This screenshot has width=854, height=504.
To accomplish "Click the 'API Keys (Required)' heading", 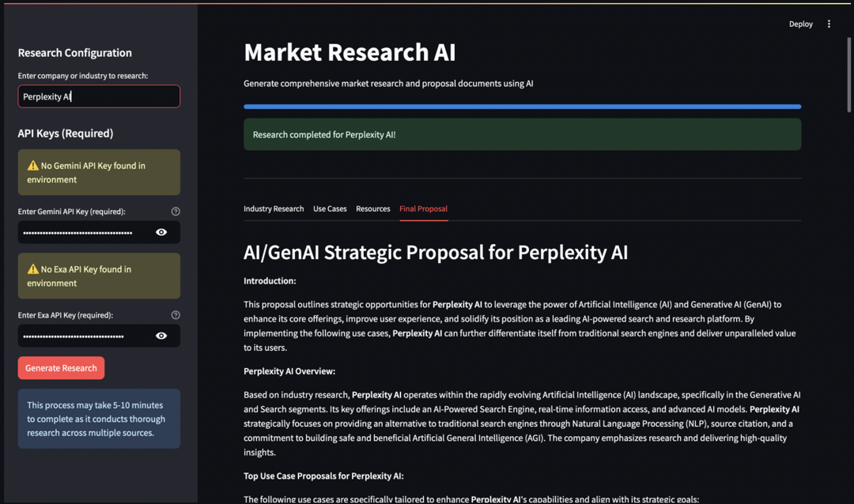I will [66, 134].
